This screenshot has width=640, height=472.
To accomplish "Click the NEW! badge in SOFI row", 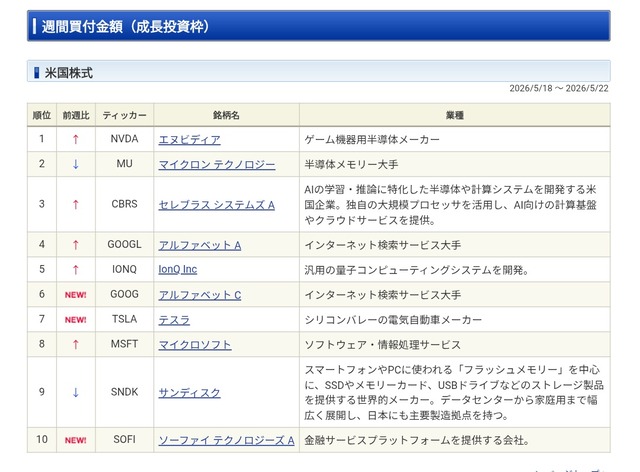I will pyautogui.click(x=76, y=440).
